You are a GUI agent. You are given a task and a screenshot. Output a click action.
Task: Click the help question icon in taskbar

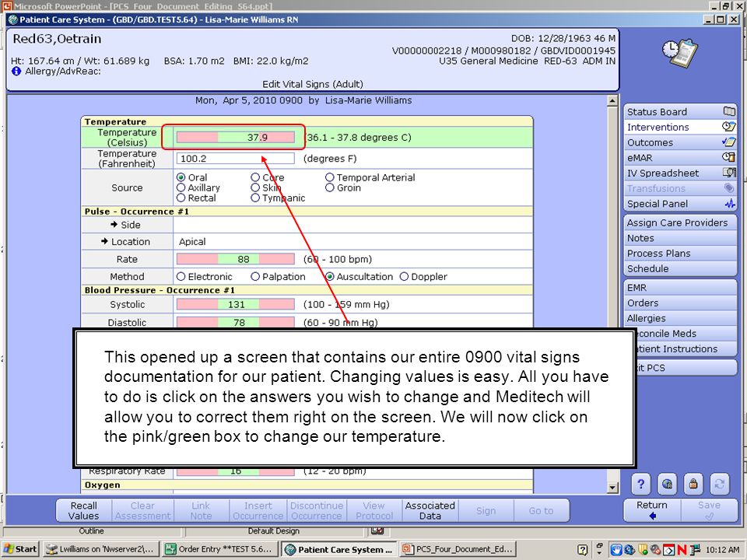click(583, 550)
